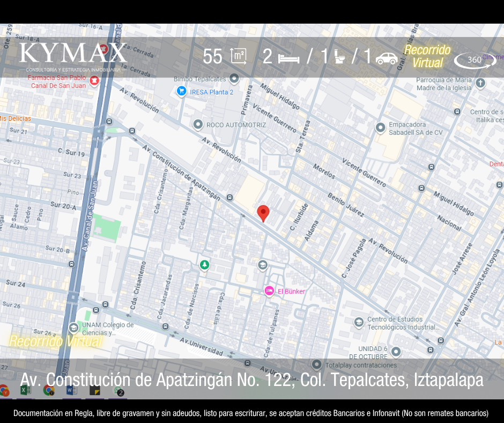Image resolution: width=504 pixels, height=423 pixels.
Task: Open WhatsApp with 2 unread notifications
Action: point(118,390)
